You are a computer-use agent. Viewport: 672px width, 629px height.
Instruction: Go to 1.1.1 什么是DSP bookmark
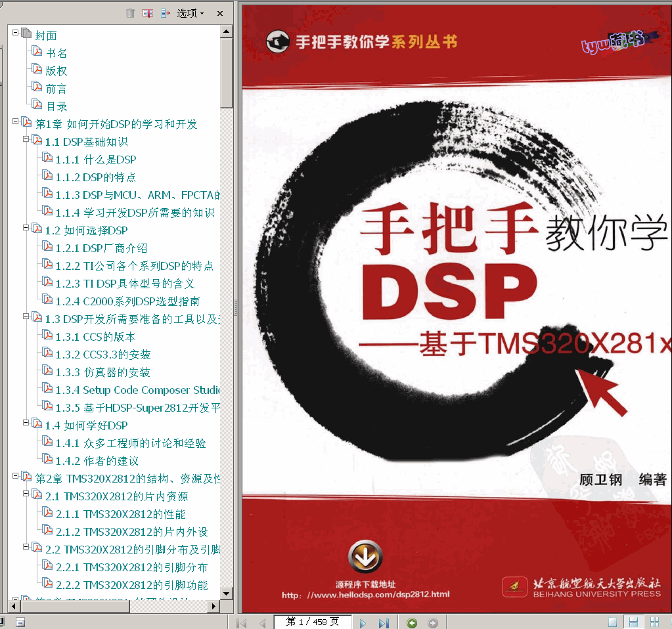(x=96, y=160)
